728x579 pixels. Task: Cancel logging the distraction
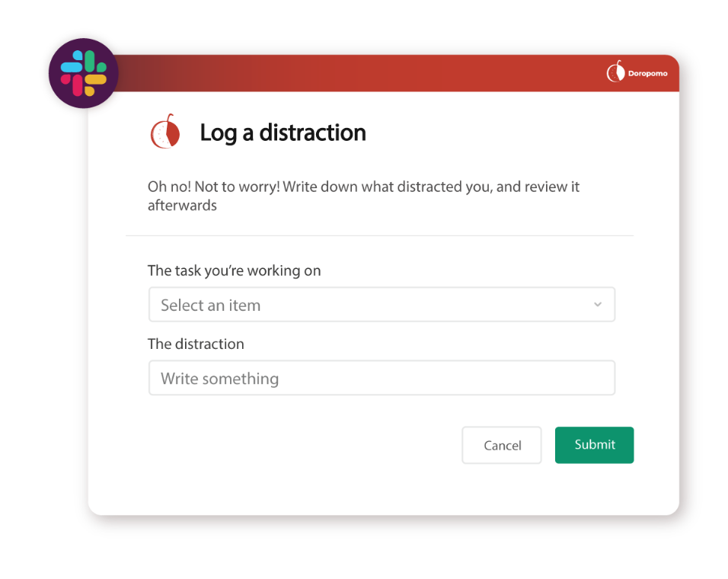[x=501, y=445]
